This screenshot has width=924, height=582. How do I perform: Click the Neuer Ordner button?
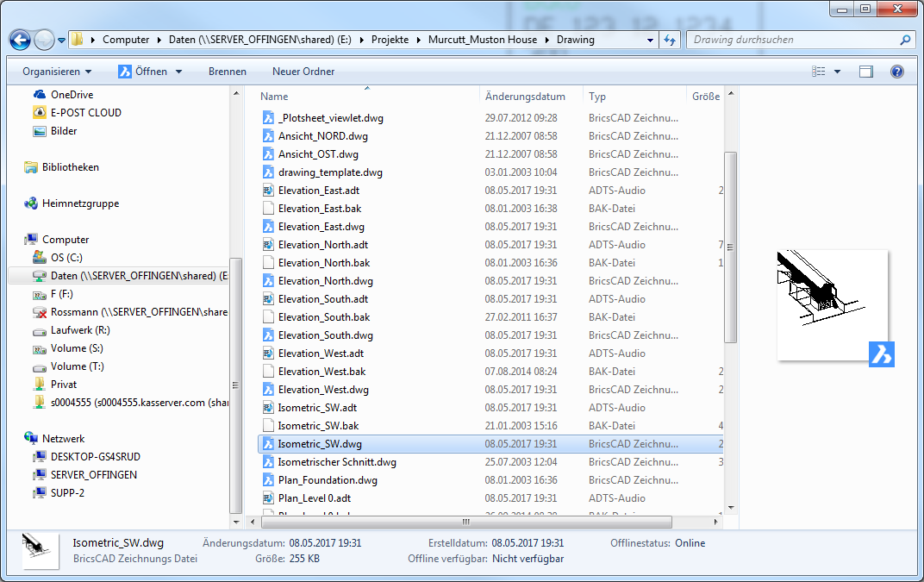tap(303, 72)
